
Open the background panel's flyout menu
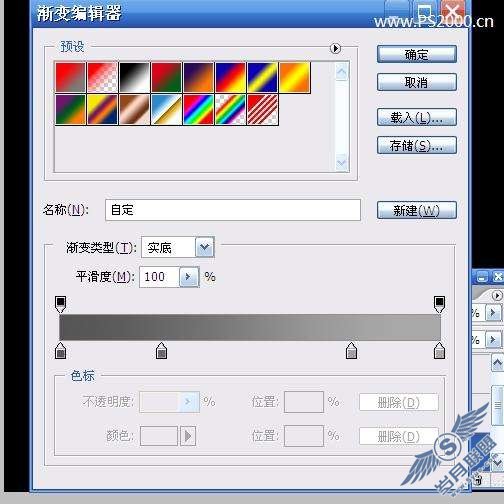pyautogui.click(x=497, y=296)
